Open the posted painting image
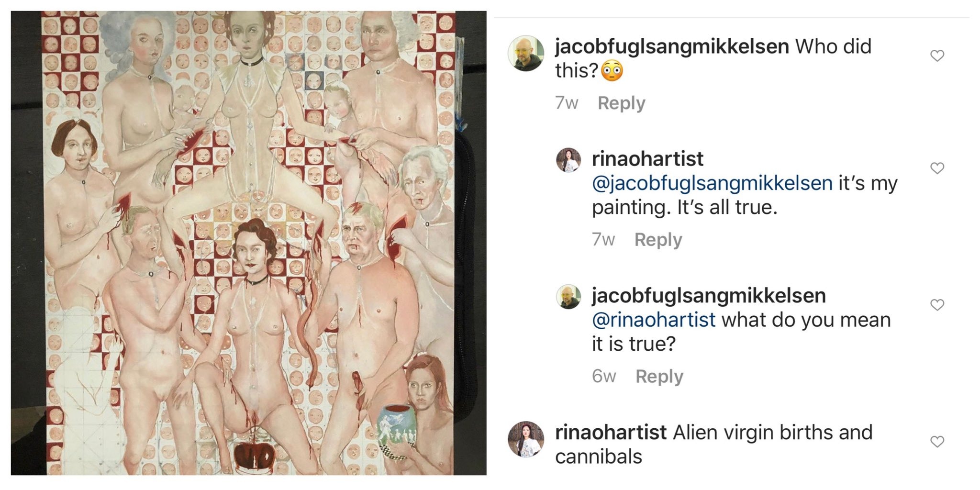Viewport: 980px width, 490px height. click(x=249, y=243)
